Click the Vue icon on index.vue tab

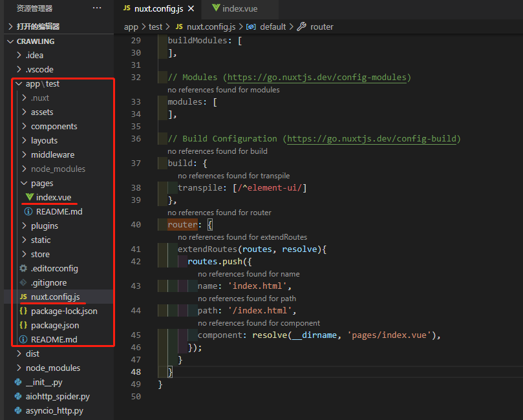pyautogui.click(x=216, y=8)
